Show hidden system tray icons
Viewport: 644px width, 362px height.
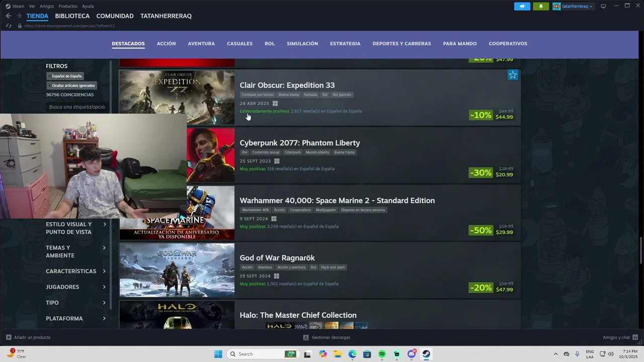[x=555, y=354]
